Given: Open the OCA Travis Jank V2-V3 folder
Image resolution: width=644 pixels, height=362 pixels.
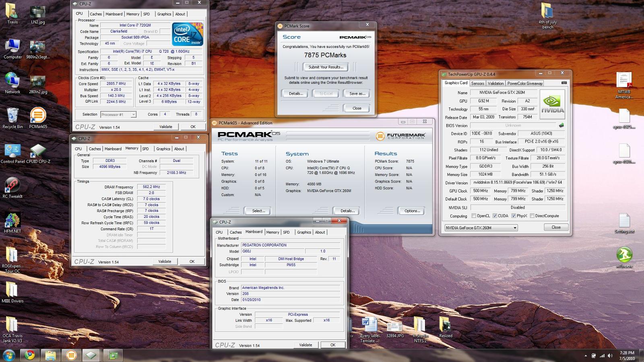Looking at the screenshot, I should 12,329.
